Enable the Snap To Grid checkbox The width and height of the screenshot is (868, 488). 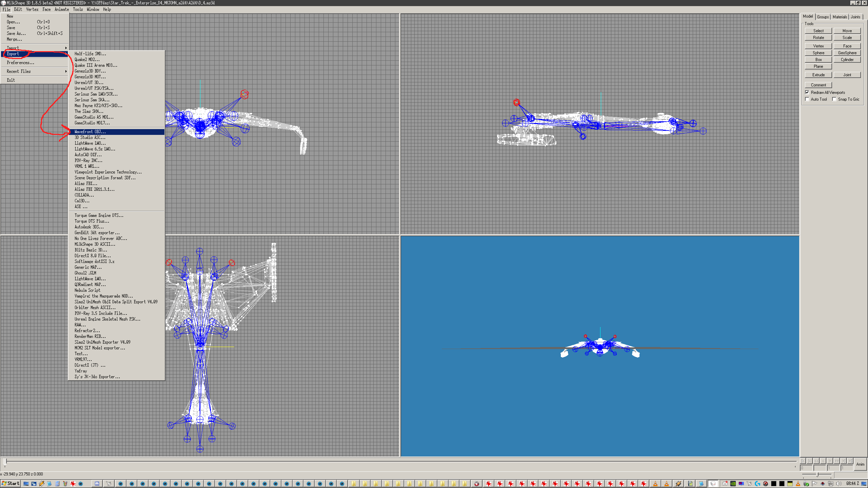click(x=834, y=99)
